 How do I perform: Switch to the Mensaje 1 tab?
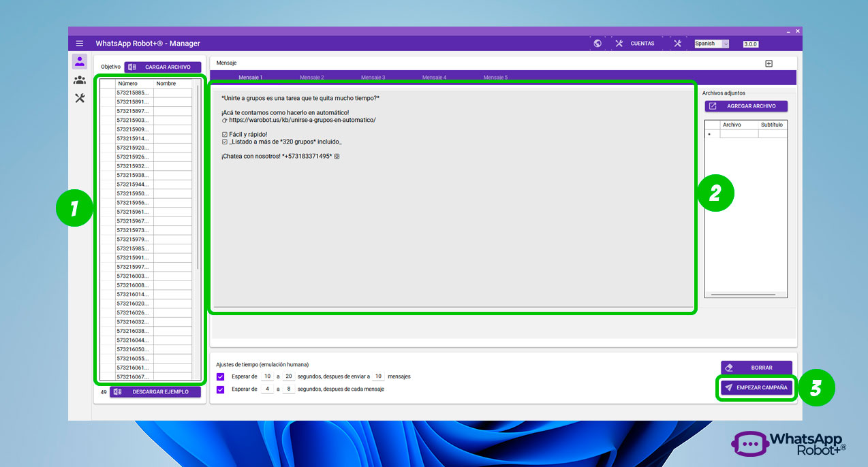point(251,78)
